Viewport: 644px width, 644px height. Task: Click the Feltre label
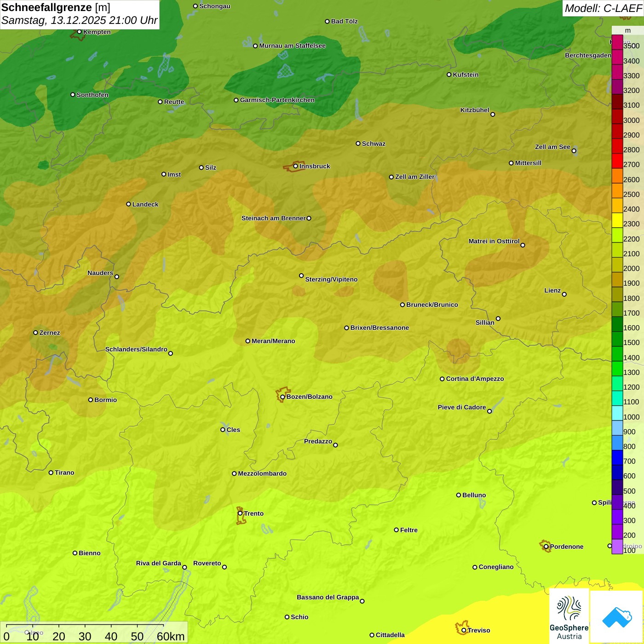(409, 530)
